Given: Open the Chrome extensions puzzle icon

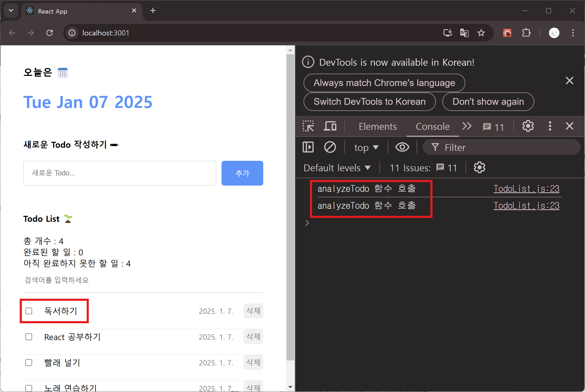Looking at the screenshot, I should [x=526, y=33].
